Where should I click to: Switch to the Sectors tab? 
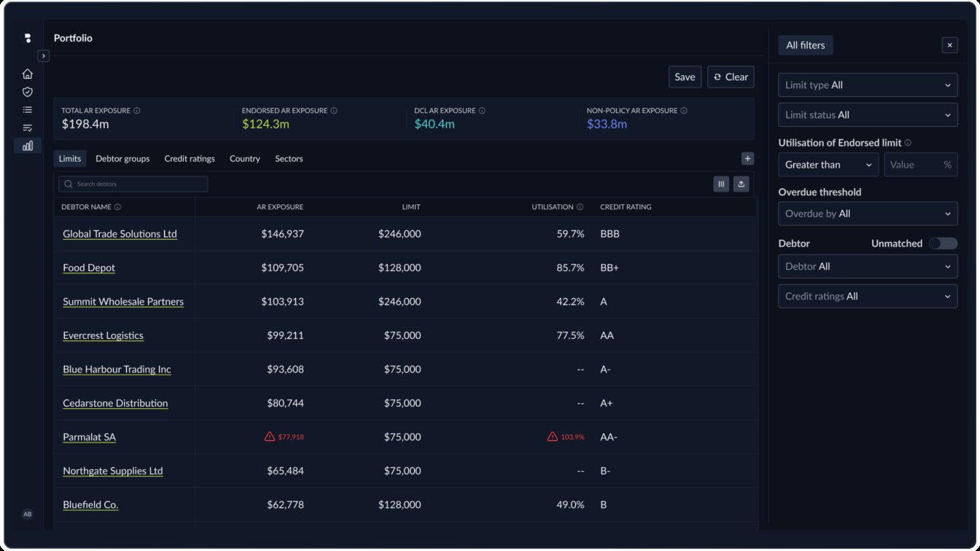click(289, 159)
